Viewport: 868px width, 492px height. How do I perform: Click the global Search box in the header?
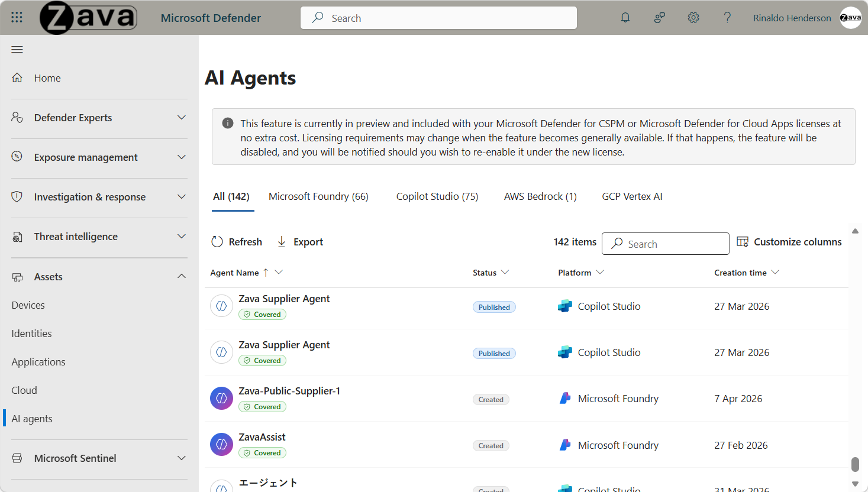coord(438,18)
